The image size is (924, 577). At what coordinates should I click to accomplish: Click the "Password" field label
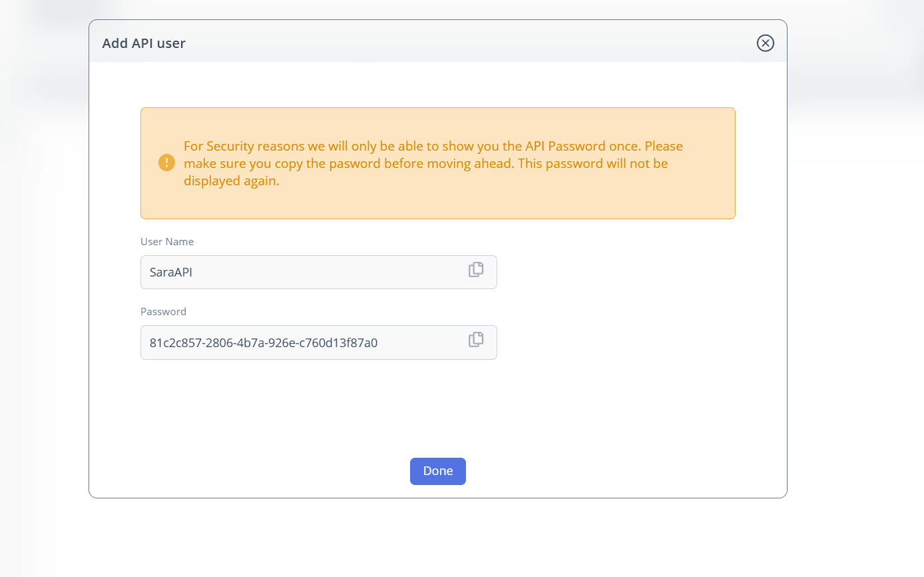tap(163, 312)
